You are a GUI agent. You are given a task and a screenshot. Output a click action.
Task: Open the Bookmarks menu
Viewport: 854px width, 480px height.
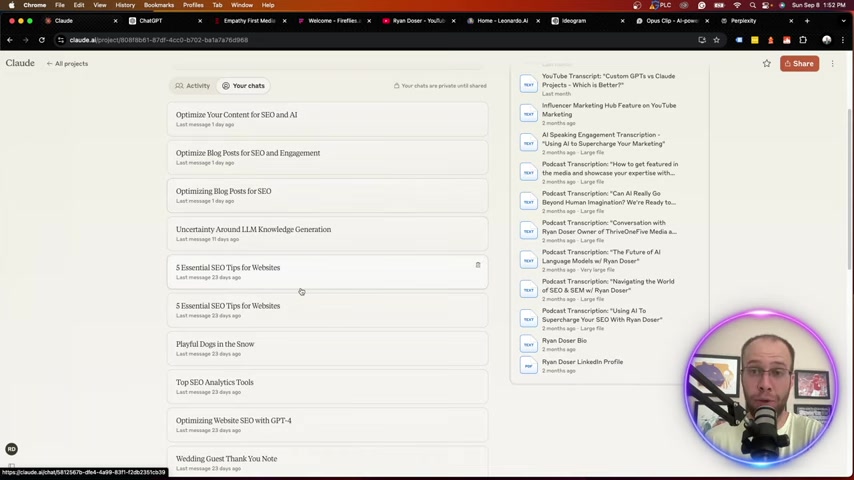pyautogui.click(x=158, y=5)
